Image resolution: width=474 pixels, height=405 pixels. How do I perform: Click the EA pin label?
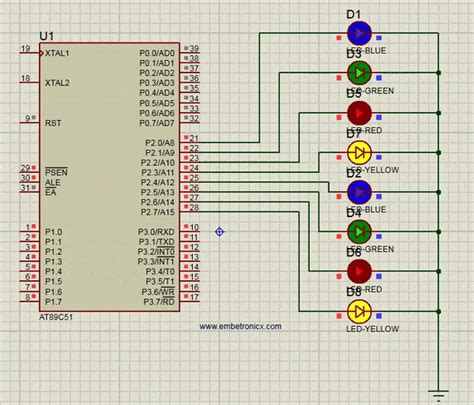(x=51, y=192)
